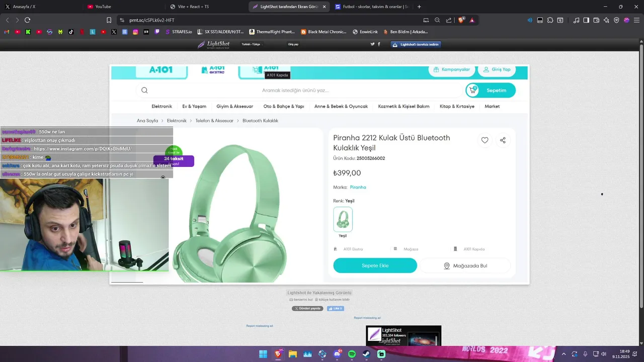Click the Lightshot Facebook icon

point(379,44)
